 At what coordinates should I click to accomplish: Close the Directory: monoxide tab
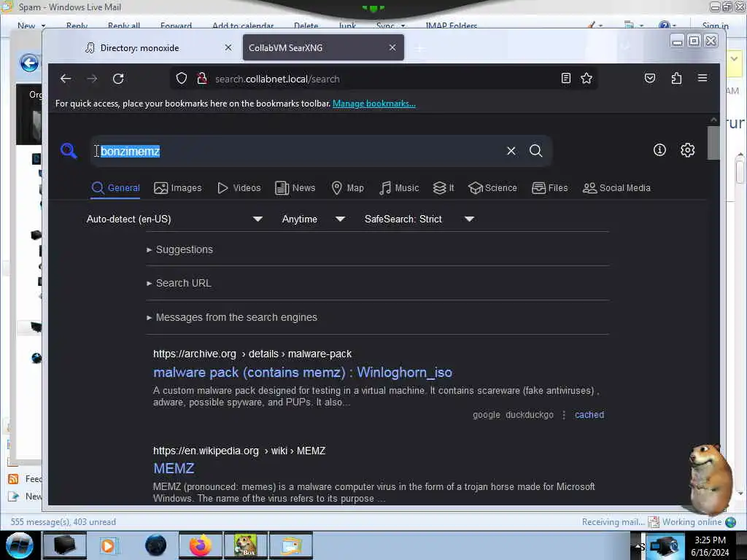[x=228, y=47]
